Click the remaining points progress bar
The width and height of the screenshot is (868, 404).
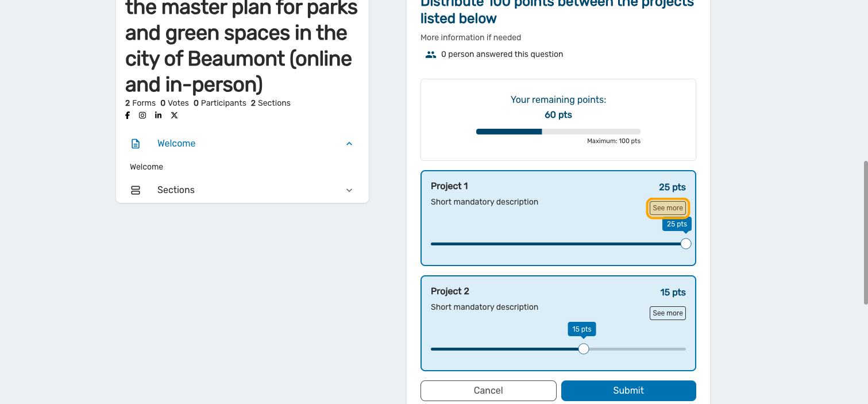(x=558, y=132)
